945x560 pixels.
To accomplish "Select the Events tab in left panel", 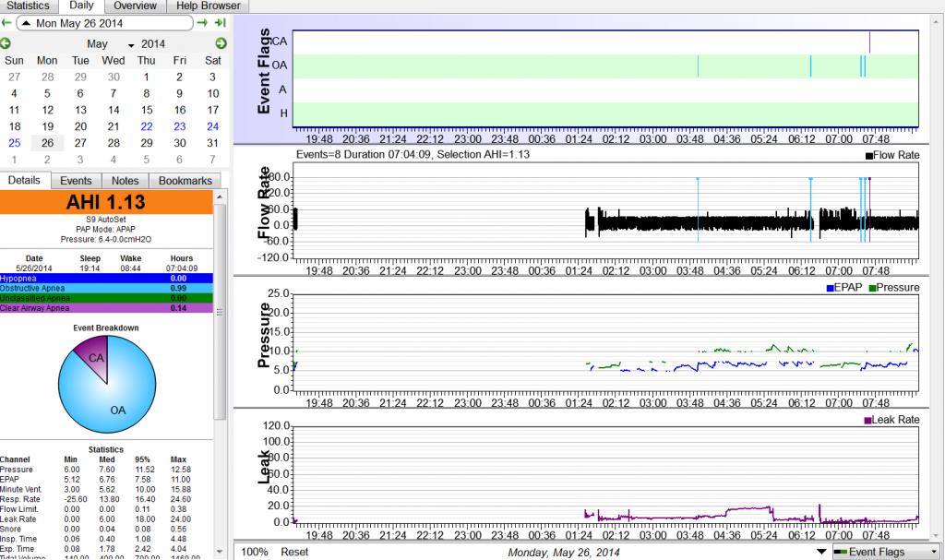I will [x=75, y=181].
